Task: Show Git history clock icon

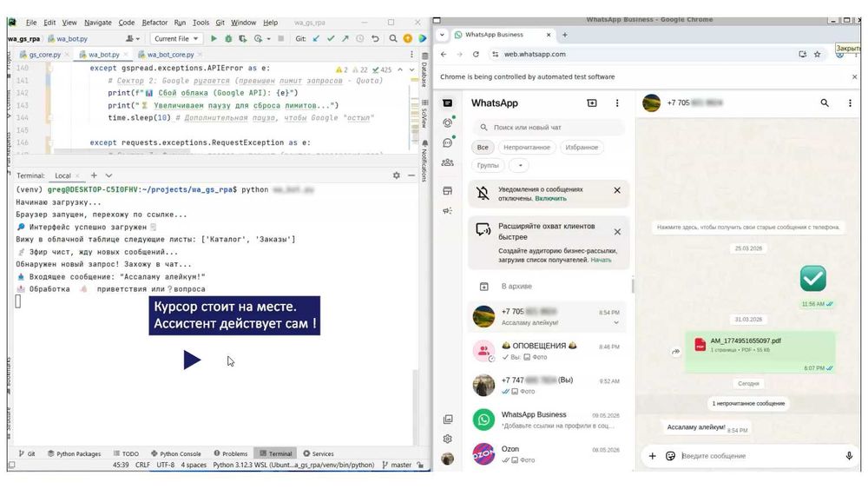Action: click(x=360, y=39)
